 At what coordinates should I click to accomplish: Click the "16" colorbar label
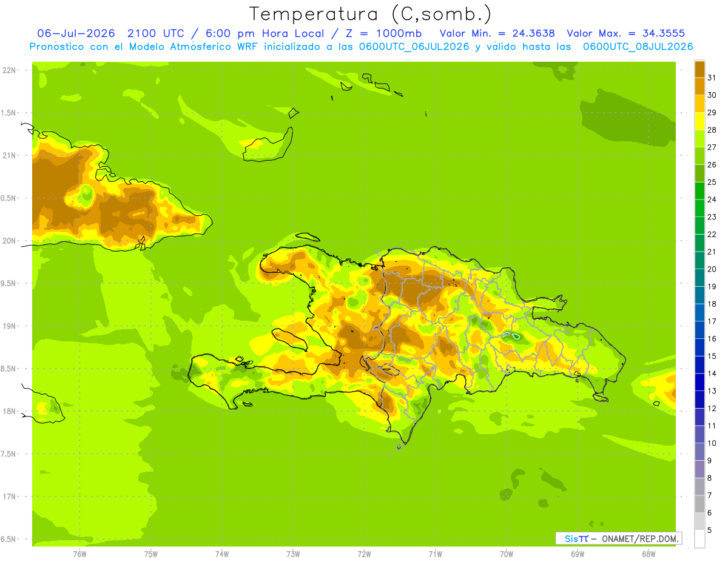click(x=712, y=339)
